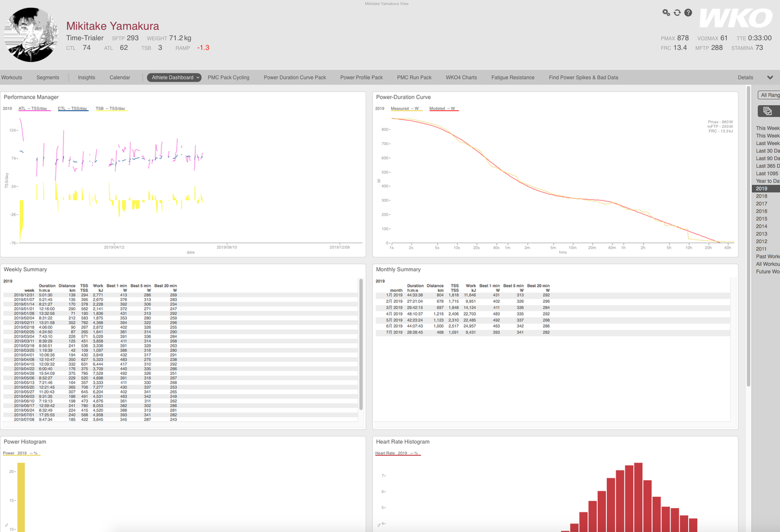The height and width of the screenshot is (532, 780).
Task: Open the settings gears icon
Action: click(666, 12)
